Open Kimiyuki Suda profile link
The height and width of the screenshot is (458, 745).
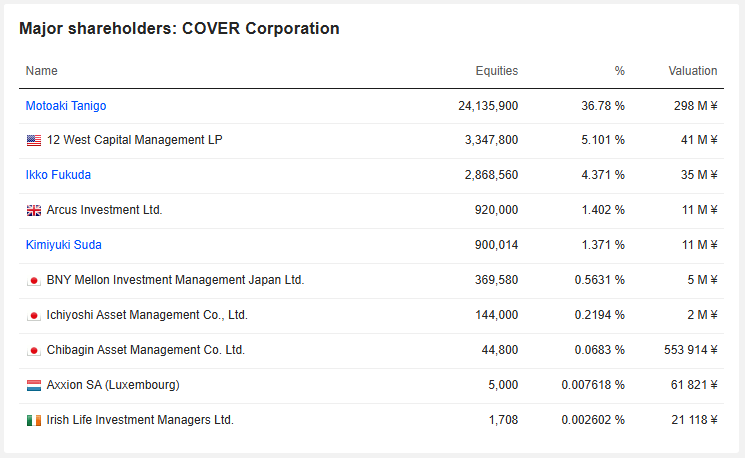pyautogui.click(x=64, y=245)
